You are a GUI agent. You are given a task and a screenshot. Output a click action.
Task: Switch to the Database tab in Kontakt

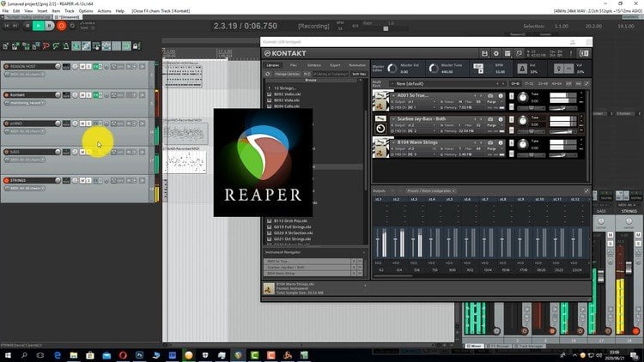[x=314, y=64]
